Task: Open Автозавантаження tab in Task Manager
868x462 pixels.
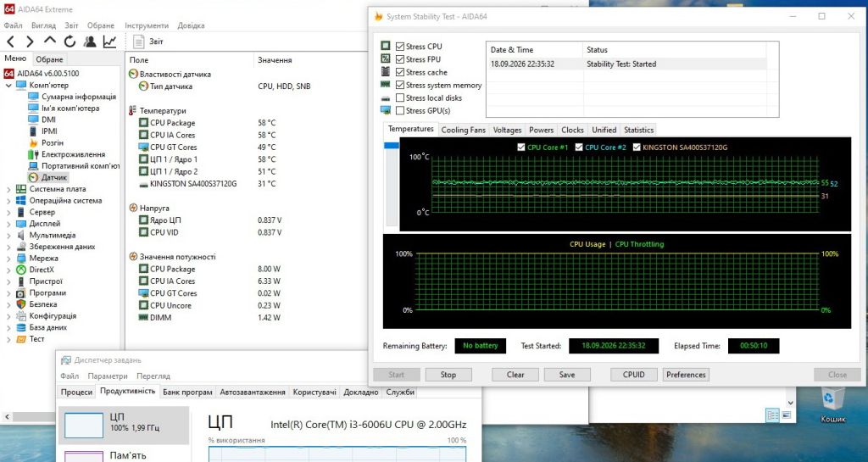Action: pos(253,392)
